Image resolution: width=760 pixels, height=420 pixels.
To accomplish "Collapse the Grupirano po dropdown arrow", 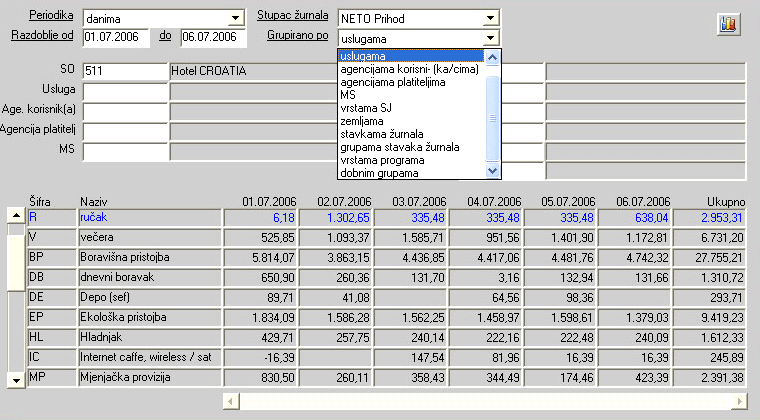I will [x=489, y=37].
